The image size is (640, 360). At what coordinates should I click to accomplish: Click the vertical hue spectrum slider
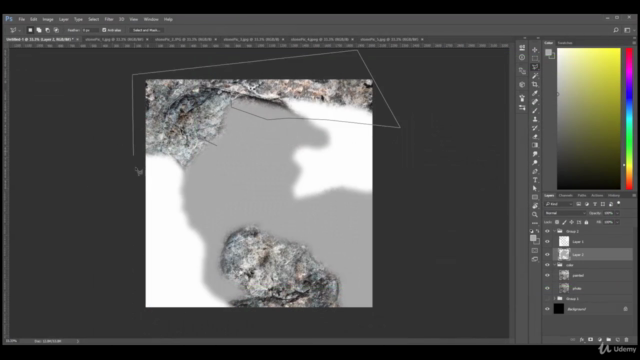pyautogui.click(x=629, y=118)
